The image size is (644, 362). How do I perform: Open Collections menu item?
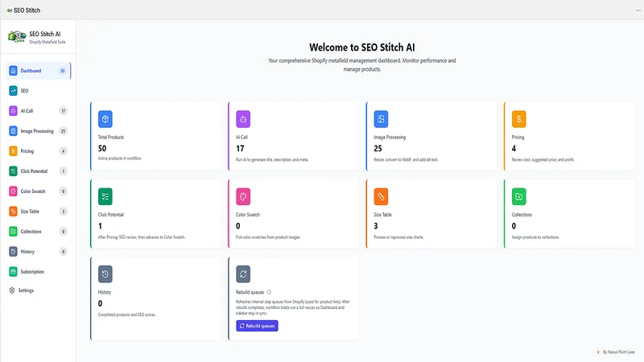pos(38,232)
